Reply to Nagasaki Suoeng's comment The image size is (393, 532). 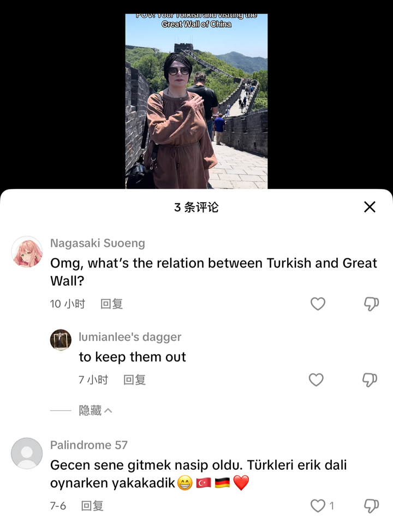pyautogui.click(x=111, y=304)
